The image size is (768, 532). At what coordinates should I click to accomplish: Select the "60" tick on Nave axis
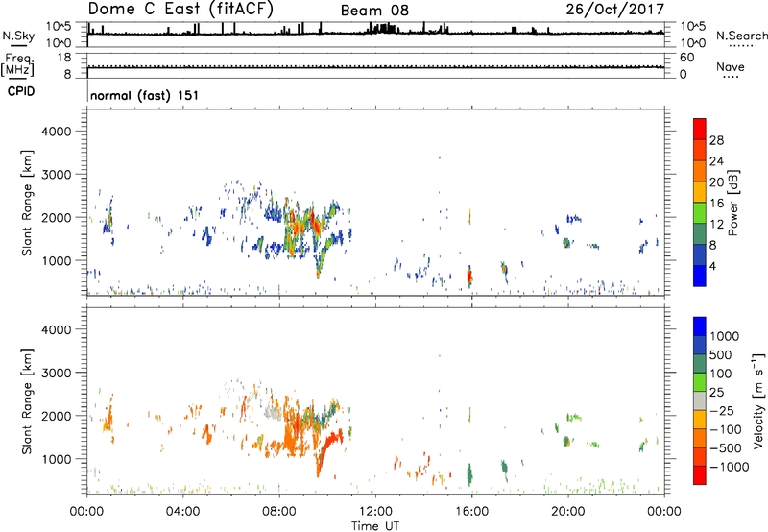[x=686, y=58]
